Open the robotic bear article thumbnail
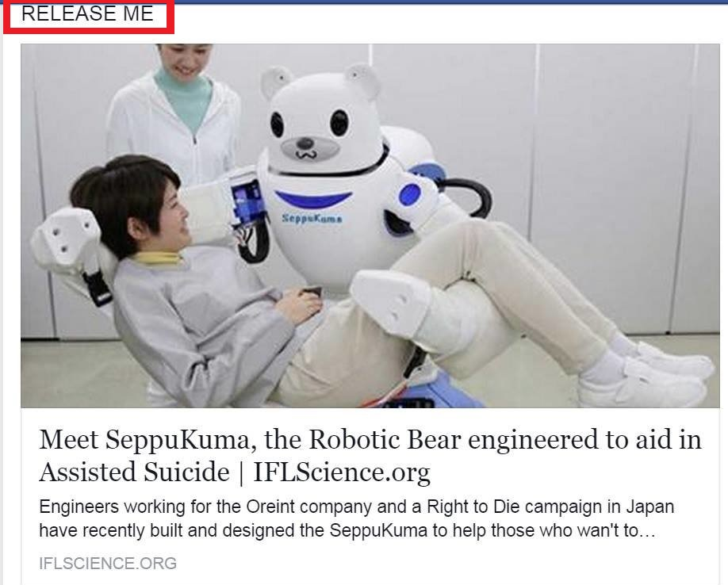728x585 pixels. tap(370, 225)
